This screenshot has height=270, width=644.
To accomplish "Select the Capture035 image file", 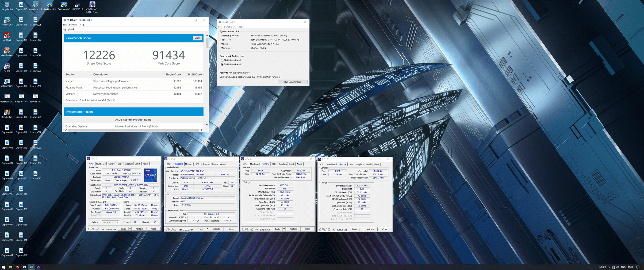I will (35, 175).
